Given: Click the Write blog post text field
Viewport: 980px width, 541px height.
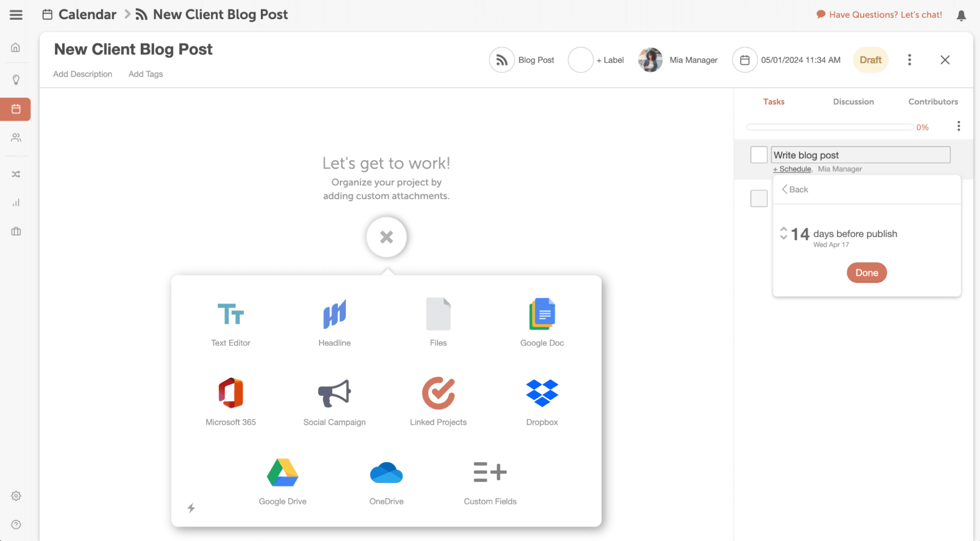Looking at the screenshot, I should [860, 155].
